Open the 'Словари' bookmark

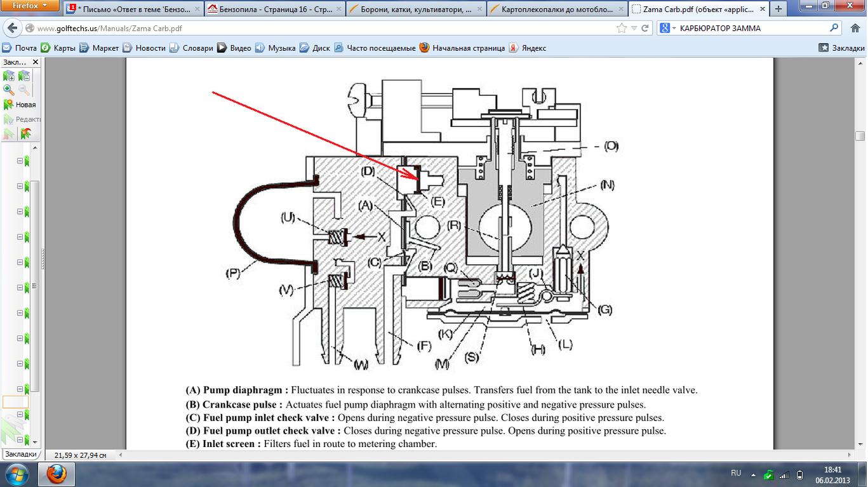click(191, 48)
